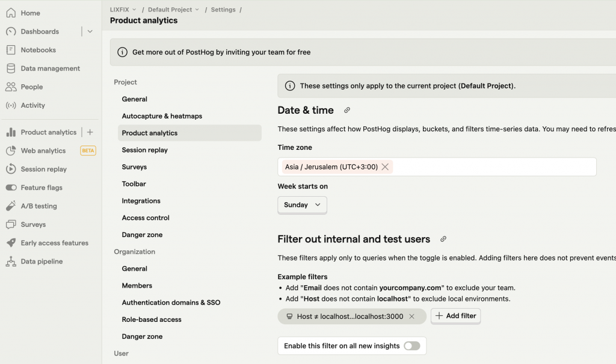Click the Activity broadcast icon
The height and width of the screenshot is (364, 616).
pyautogui.click(x=11, y=105)
